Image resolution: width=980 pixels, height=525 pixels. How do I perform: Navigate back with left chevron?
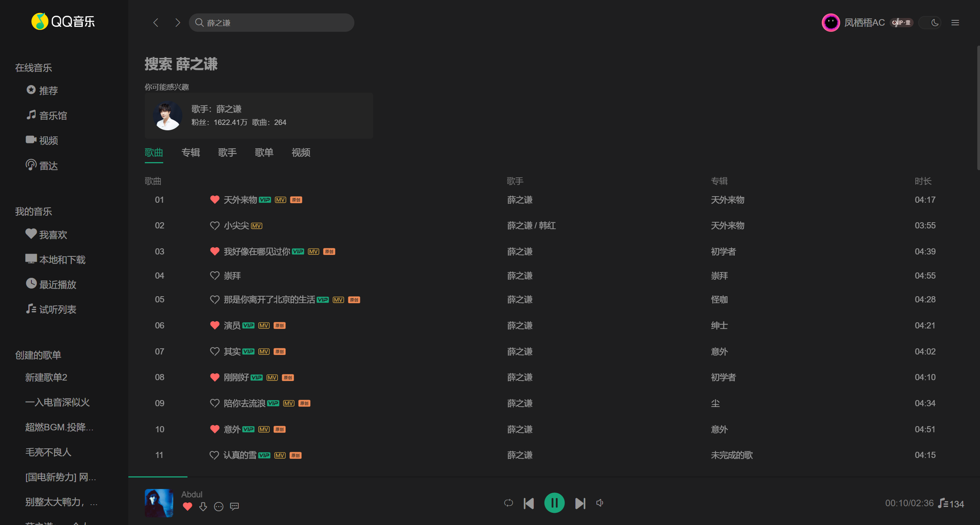pos(156,23)
